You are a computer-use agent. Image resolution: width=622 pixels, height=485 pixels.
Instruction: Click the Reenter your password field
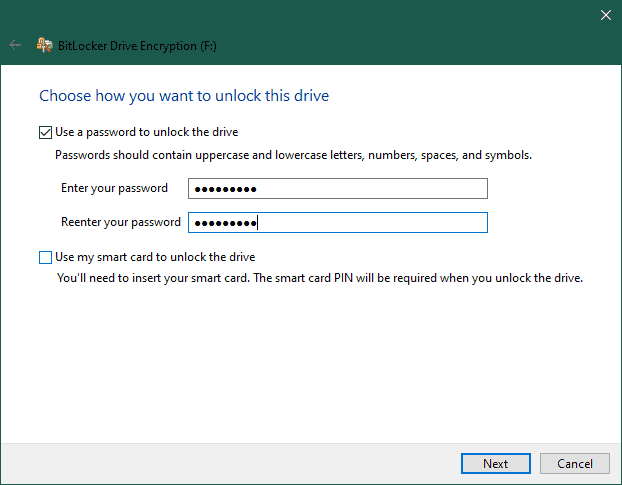[x=338, y=222]
